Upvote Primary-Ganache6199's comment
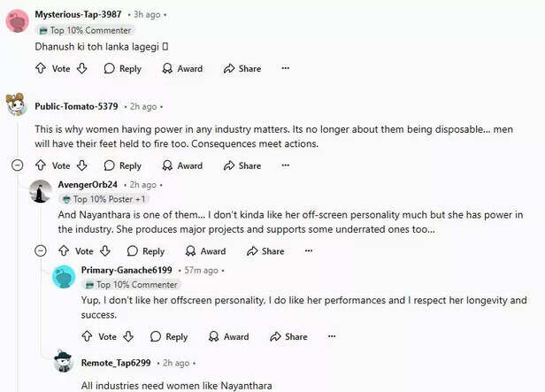545x392 pixels. point(87,336)
